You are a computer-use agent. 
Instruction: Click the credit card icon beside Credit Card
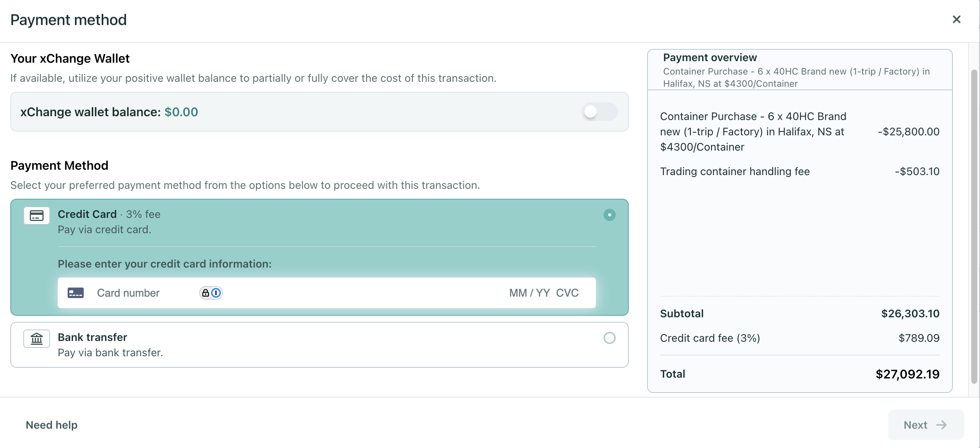point(37,216)
